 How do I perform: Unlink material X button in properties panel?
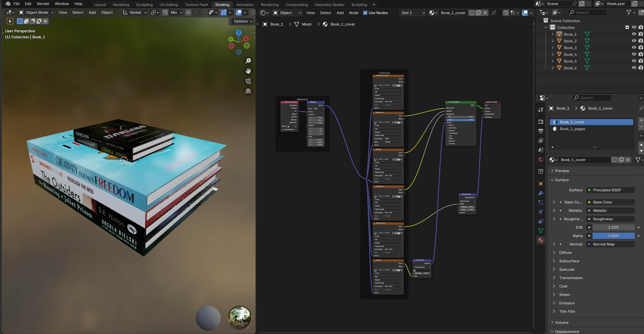click(x=628, y=160)
